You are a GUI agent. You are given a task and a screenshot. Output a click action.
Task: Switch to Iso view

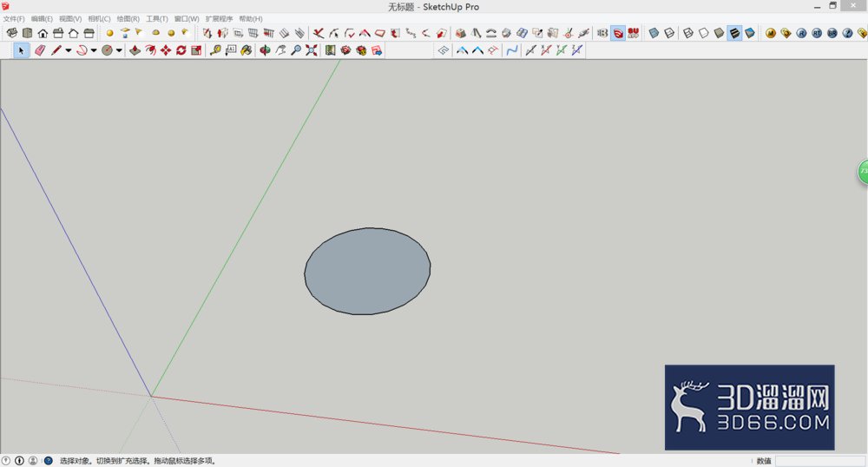[11, 33]
